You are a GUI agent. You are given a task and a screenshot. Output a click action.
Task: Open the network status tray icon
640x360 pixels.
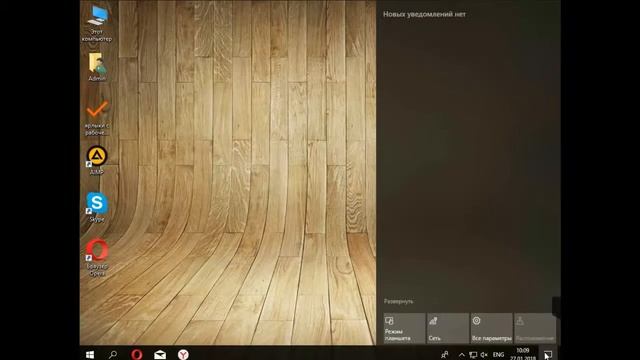[473, 355]
